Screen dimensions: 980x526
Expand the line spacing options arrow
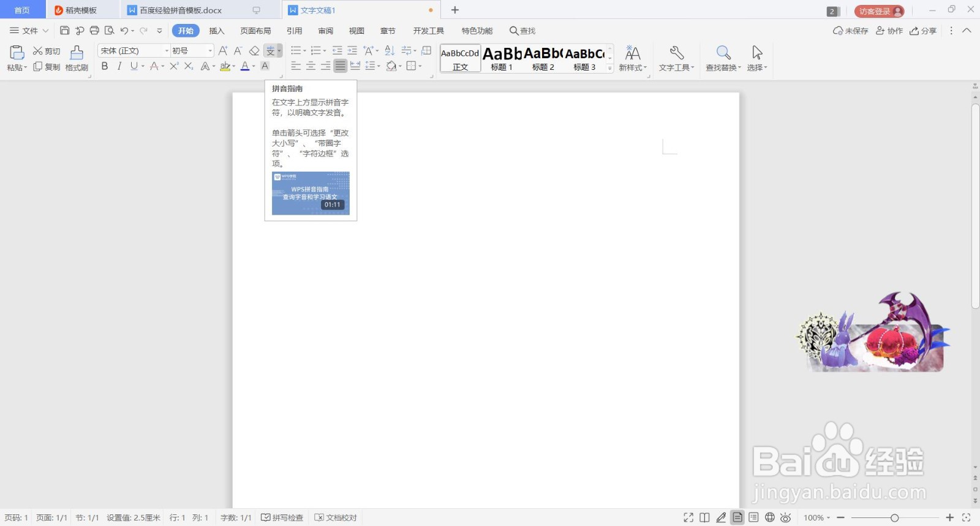[379, 66]
